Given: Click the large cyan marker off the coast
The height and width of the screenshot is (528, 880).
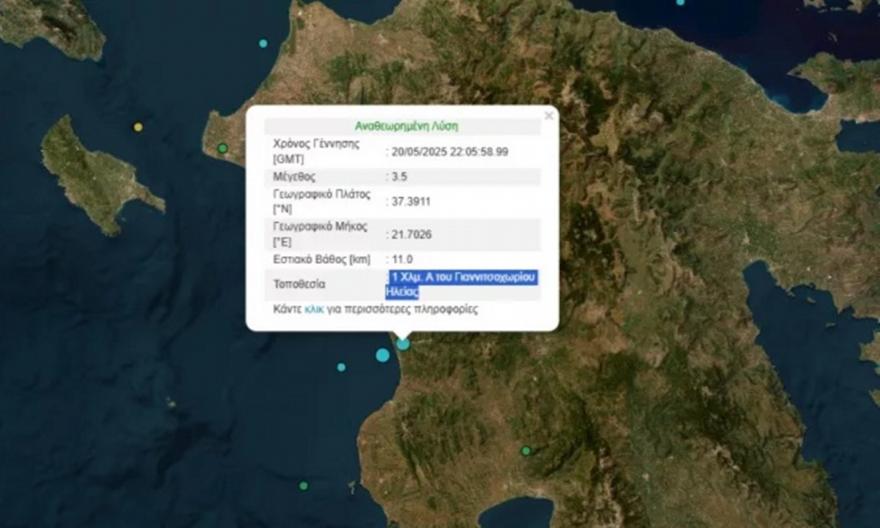Looking at the screenshot, I should [382, 355].
